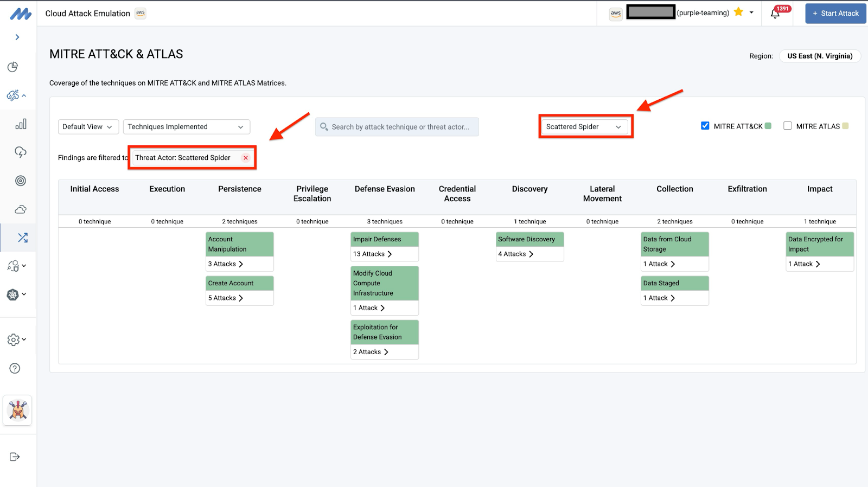The width and height of the screenshot is (868, 487).
Task: Open the target bullseye icon
Action: [x=21, y=181]
